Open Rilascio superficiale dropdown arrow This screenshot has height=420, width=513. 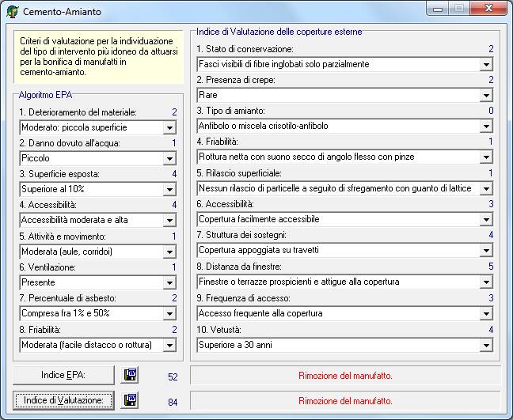click(486, 188)
